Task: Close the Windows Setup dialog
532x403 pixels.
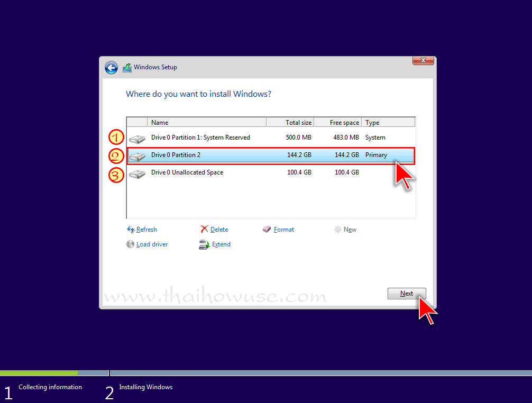Action: (423, 60)
